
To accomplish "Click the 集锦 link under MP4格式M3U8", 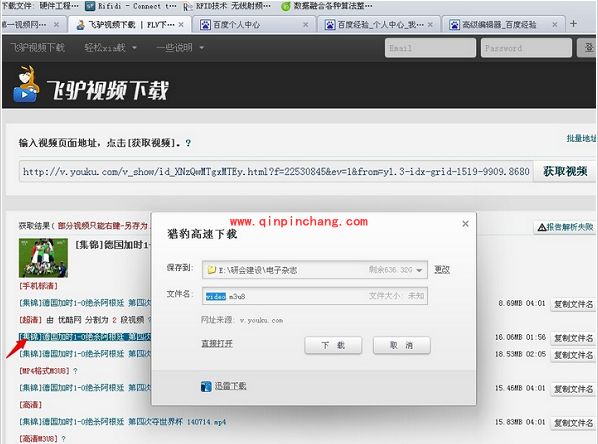I will 85,388.
